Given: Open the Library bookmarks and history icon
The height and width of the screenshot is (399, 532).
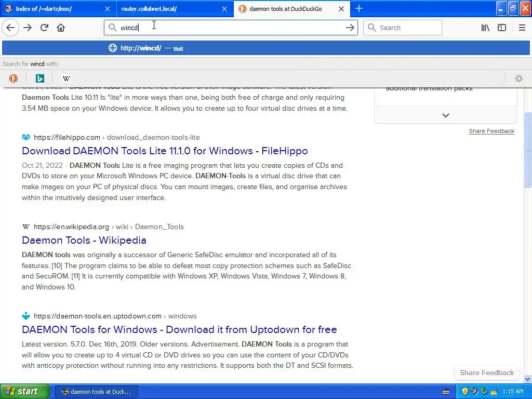Looking at the screenshot, I should pos(485,28).
